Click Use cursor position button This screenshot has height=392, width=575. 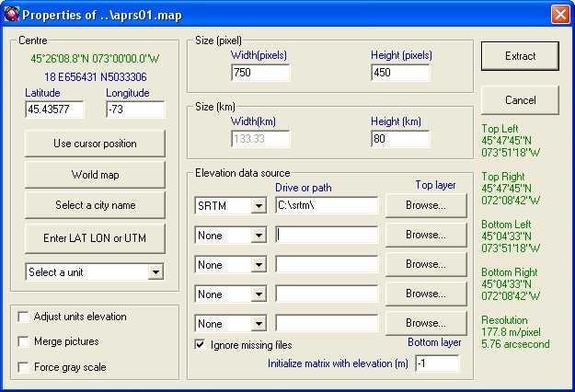(95, 144)
